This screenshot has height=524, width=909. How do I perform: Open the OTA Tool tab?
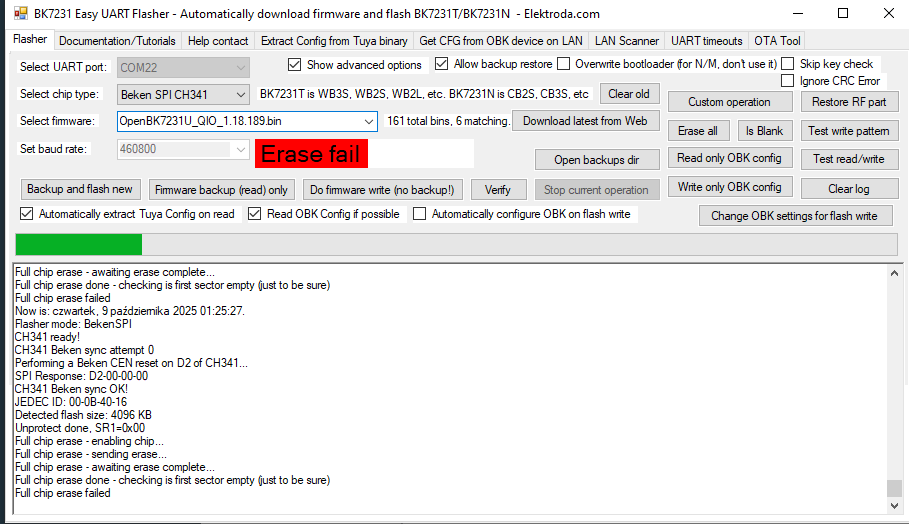[777, 41]
